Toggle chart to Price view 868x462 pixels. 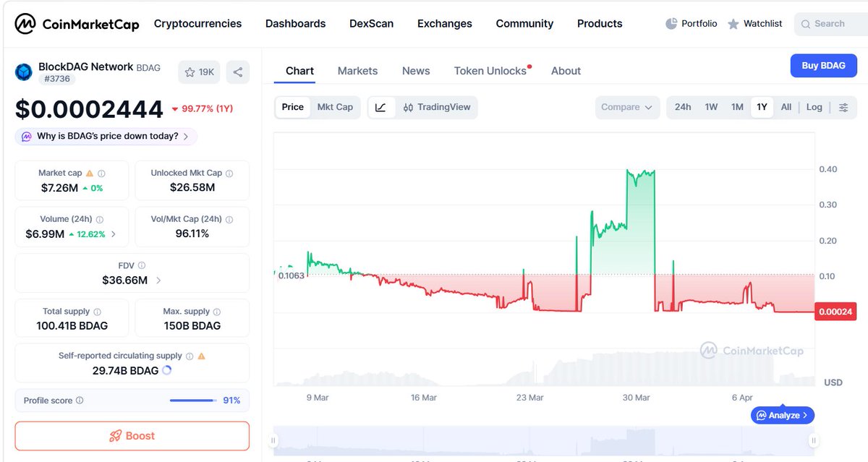(x=293, y=107)
